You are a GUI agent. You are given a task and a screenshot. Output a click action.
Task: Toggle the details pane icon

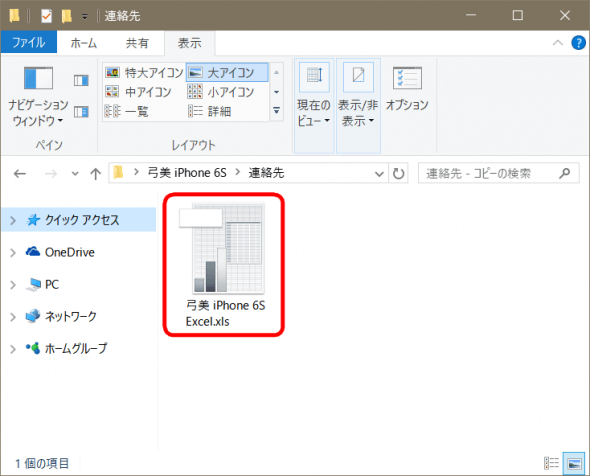click(x=81, y=112)
